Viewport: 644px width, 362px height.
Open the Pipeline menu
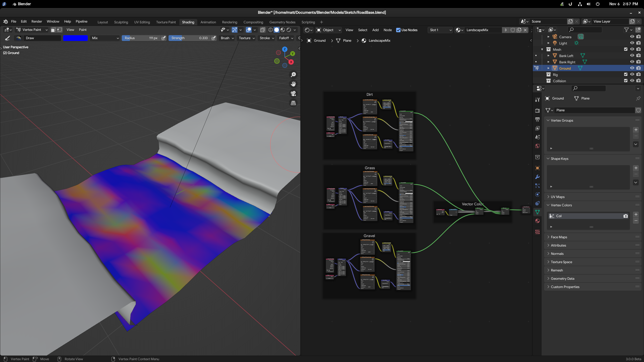coord(82,22)
